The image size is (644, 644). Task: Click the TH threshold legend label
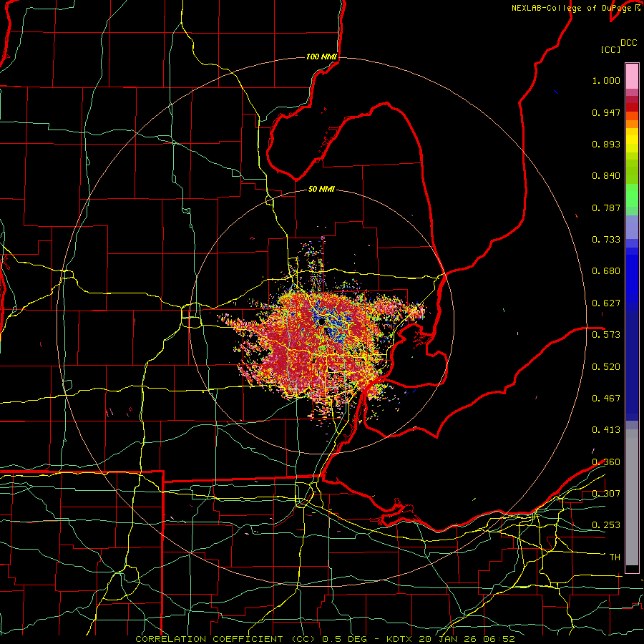pyautogui.click(x=615, y=557)
